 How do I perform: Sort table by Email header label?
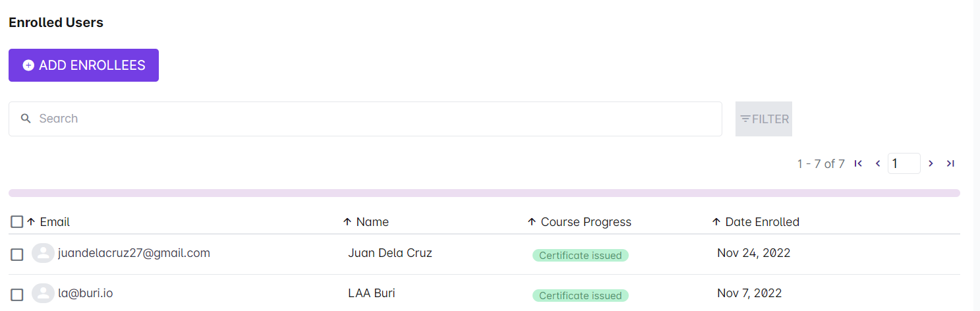55,222
